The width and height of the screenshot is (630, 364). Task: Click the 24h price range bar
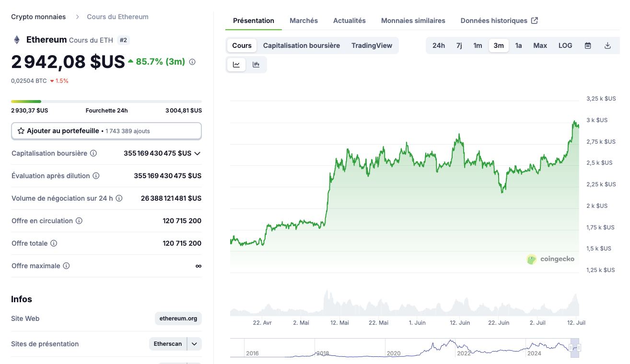click(x=106, y=102)
